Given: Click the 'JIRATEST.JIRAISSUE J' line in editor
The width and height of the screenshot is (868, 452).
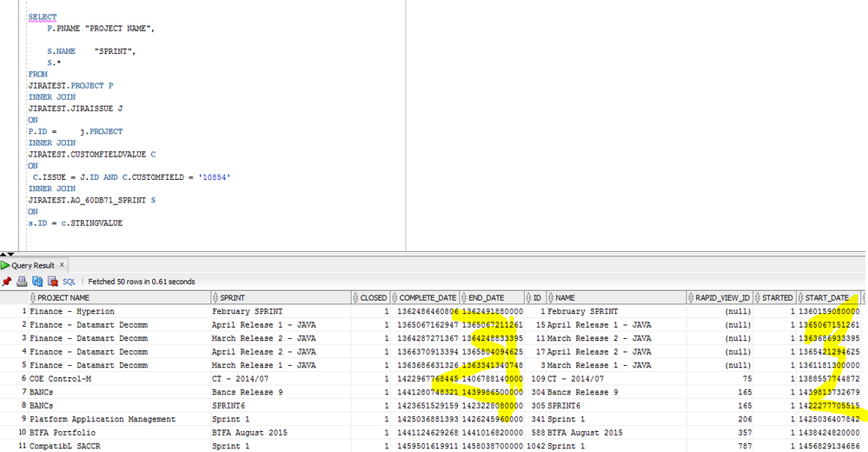Looking at the screenshot, I should tap(76, 109).
